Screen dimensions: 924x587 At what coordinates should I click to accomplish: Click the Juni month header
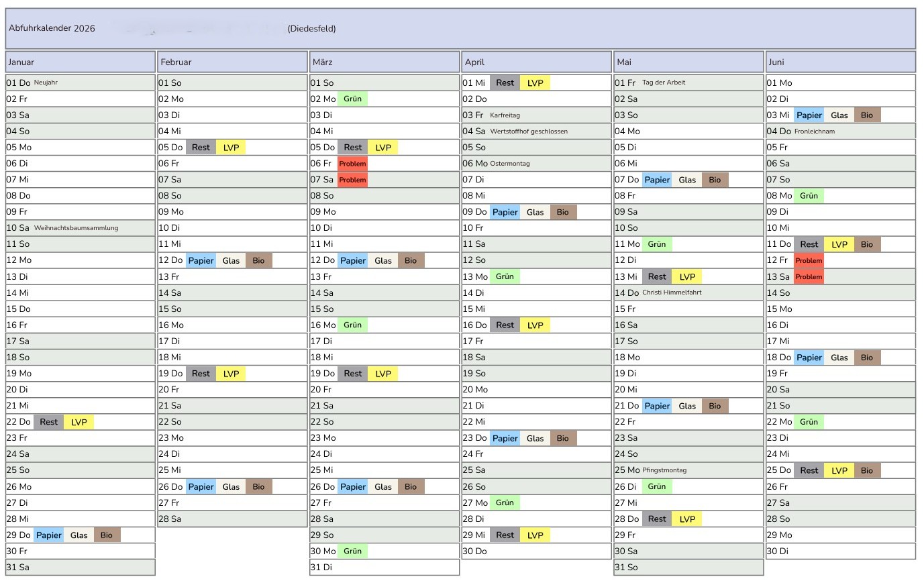tap(840, 62)
